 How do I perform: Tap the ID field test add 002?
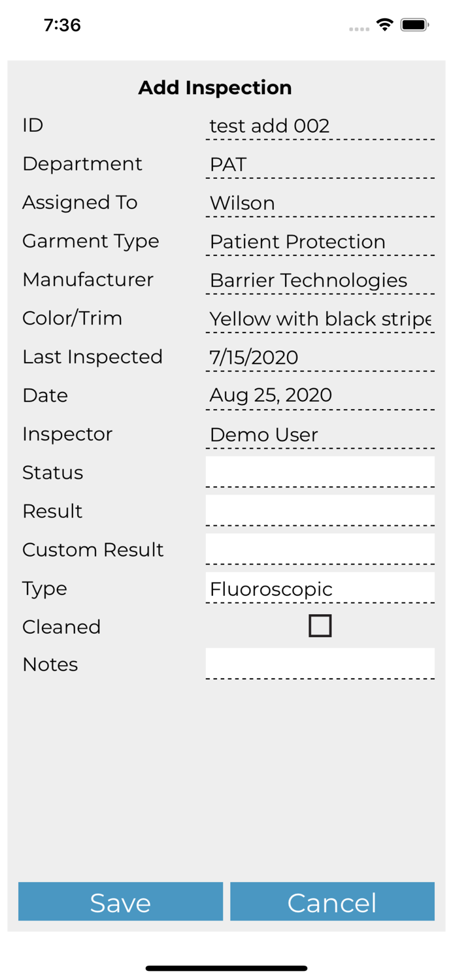point(320,125)
